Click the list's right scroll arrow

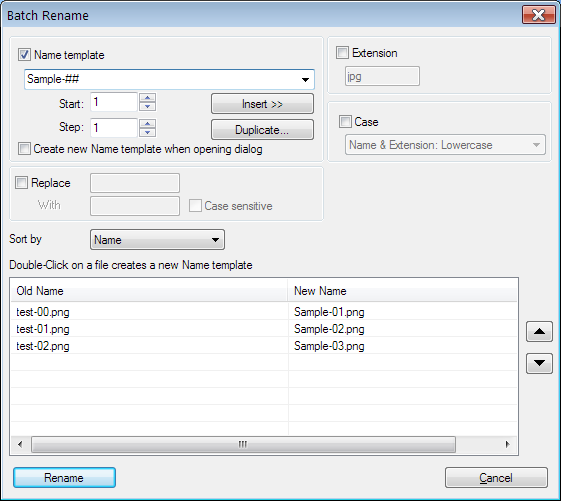pyautogui.click(x=507, y=444)
